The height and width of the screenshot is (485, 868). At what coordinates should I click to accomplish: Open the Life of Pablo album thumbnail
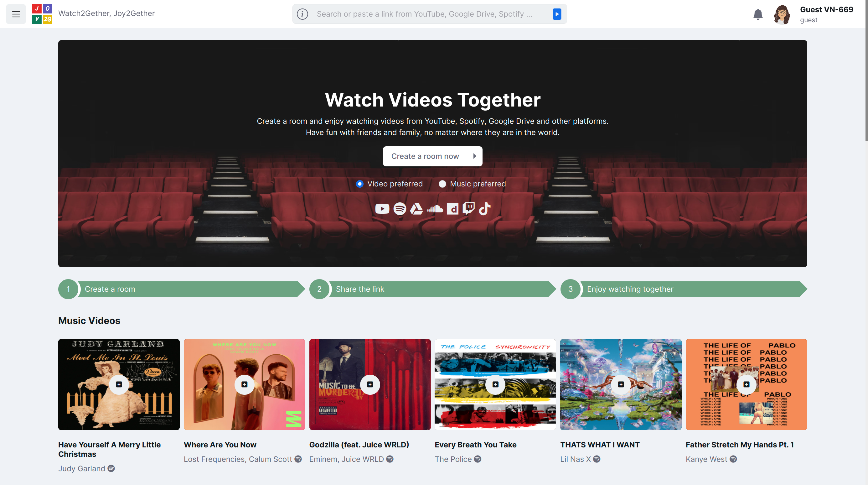pos(747,384)
